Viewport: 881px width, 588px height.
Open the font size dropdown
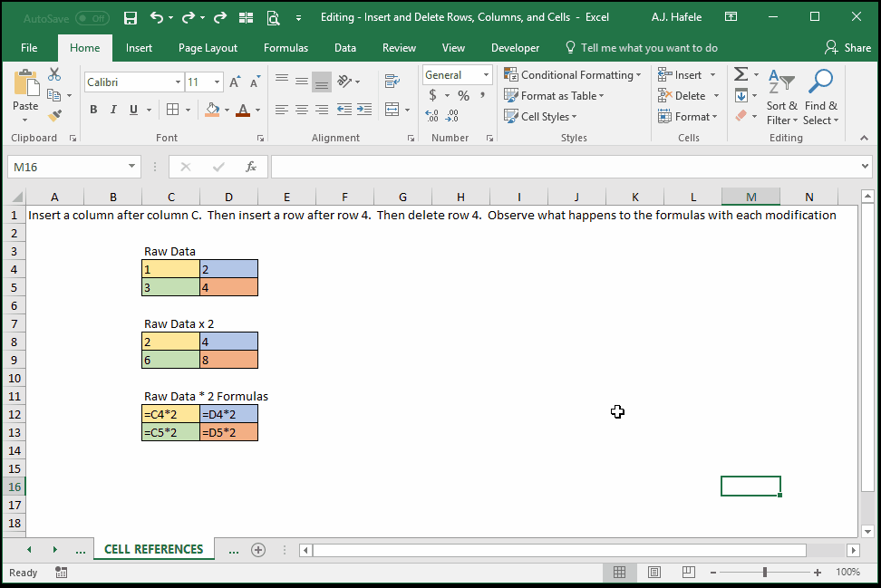click(217, 82)
